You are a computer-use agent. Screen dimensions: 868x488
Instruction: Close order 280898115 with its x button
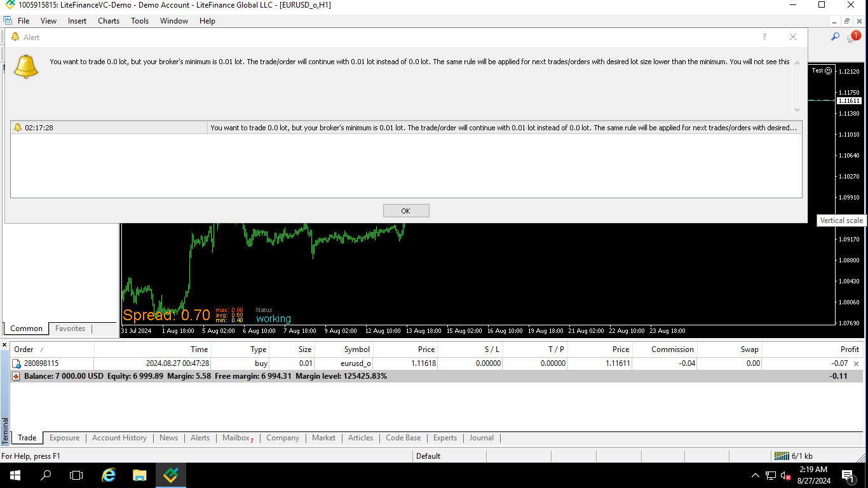(856, 364)
